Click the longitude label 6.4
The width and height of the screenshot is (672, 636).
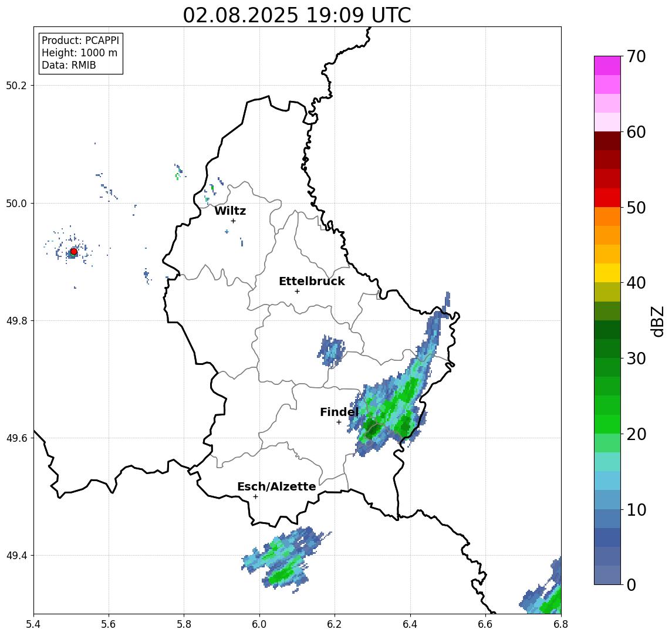tap(410, 624)
